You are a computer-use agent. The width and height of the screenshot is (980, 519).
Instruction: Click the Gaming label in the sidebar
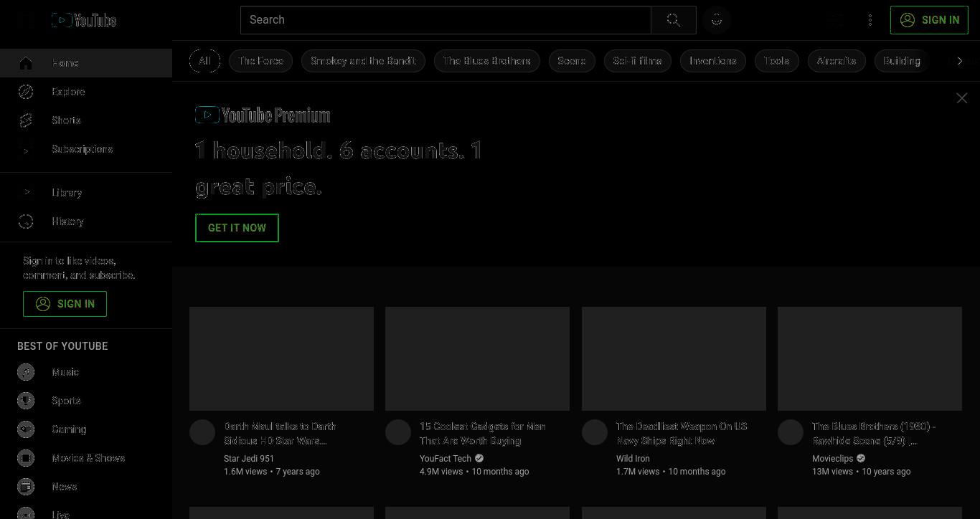pyautogui.click(x=69, y=429)
